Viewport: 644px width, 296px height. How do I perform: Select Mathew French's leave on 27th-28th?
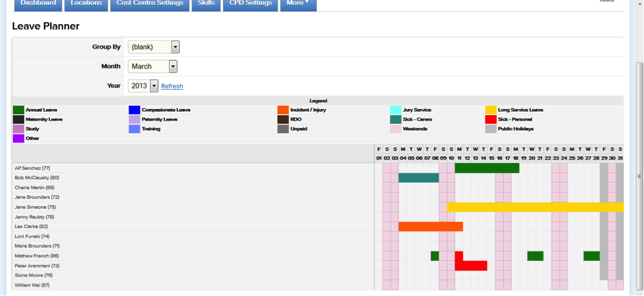pos(591,256)
